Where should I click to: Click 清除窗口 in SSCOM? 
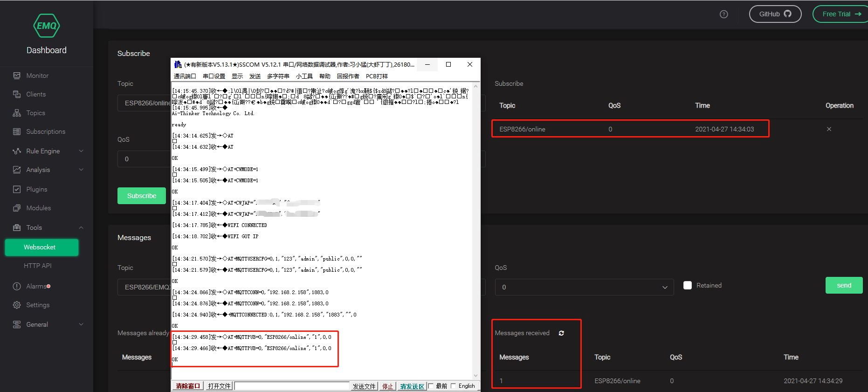[188, 386]
